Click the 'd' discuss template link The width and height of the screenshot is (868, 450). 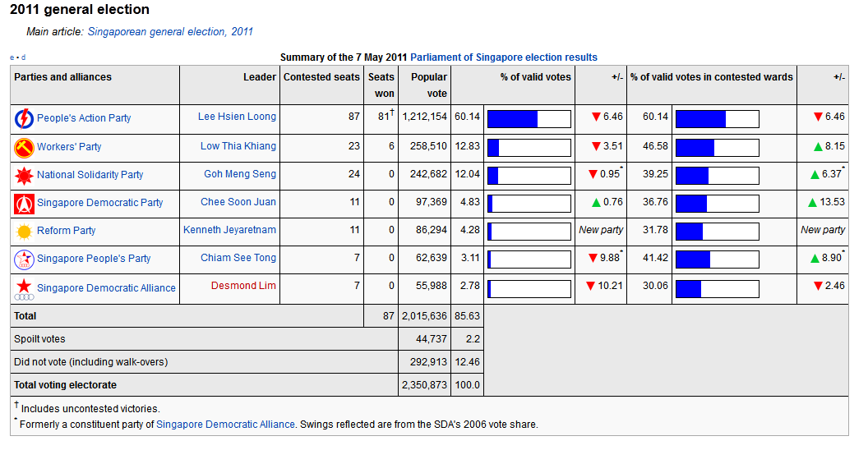[23, 57]
